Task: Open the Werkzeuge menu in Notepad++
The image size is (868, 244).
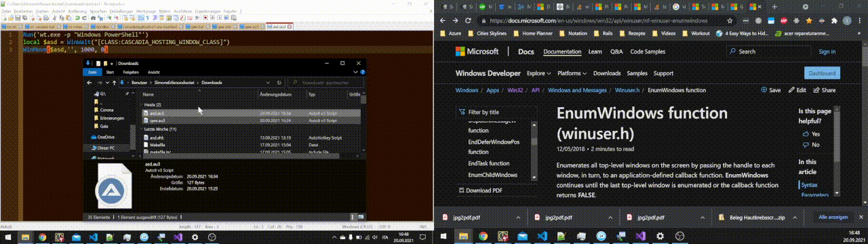Action: (146, 12)
